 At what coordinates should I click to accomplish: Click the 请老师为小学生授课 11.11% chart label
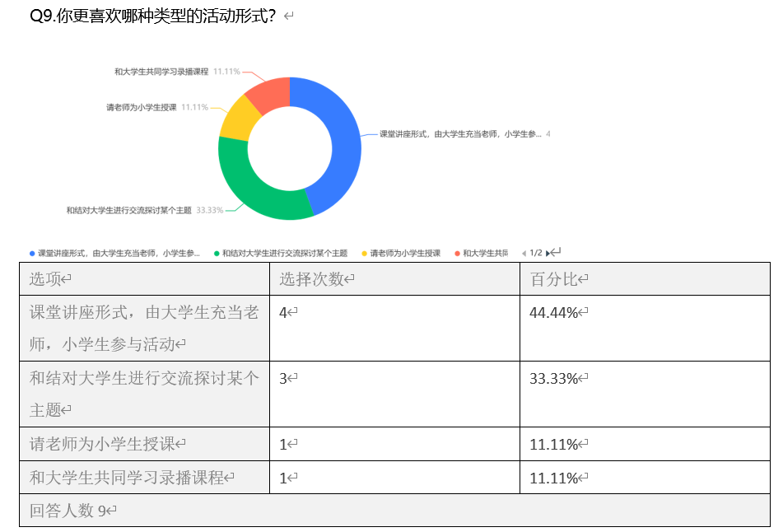pyautogui.click(x=156, y=107)
